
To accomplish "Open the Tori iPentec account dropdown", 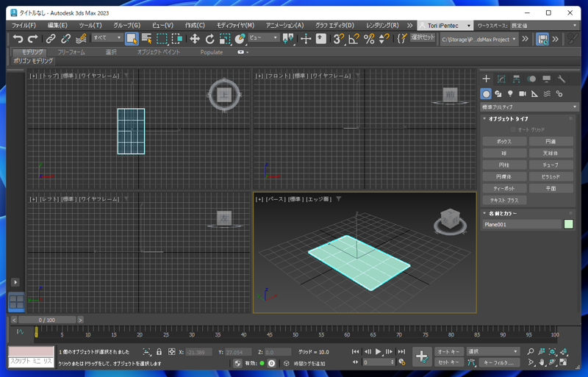I will coord(445,26).
